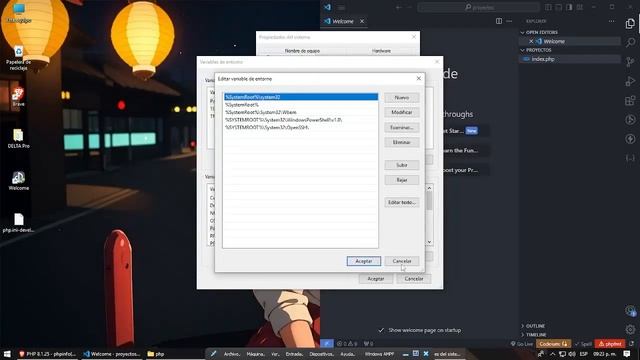
Task: Click the Bajar button
Action: point(402,180)
